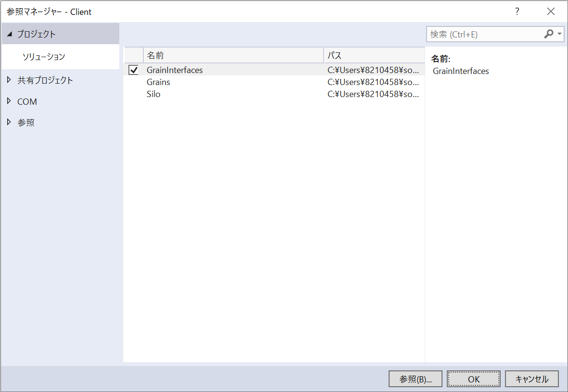Close the 参照マネージャー dialog
Viewport: 568px width, 392px height.
click(551, 12)
